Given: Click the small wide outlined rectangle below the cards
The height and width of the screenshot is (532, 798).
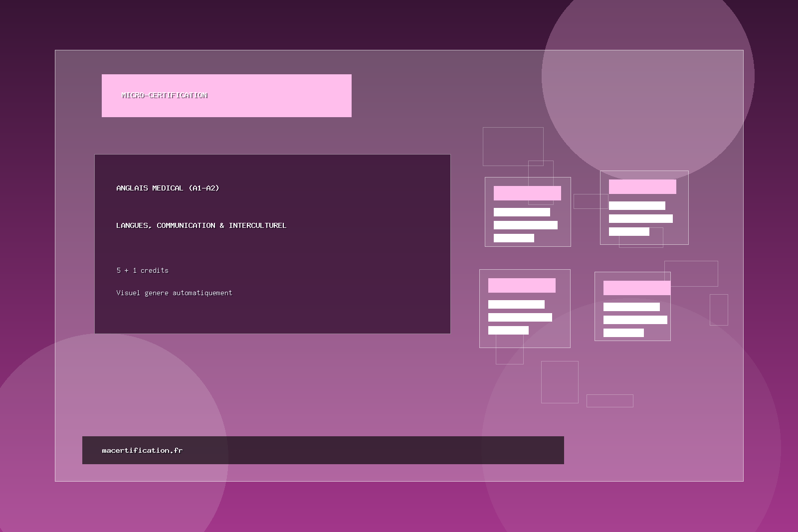Looking at the screenshot, I should (609, 401).
